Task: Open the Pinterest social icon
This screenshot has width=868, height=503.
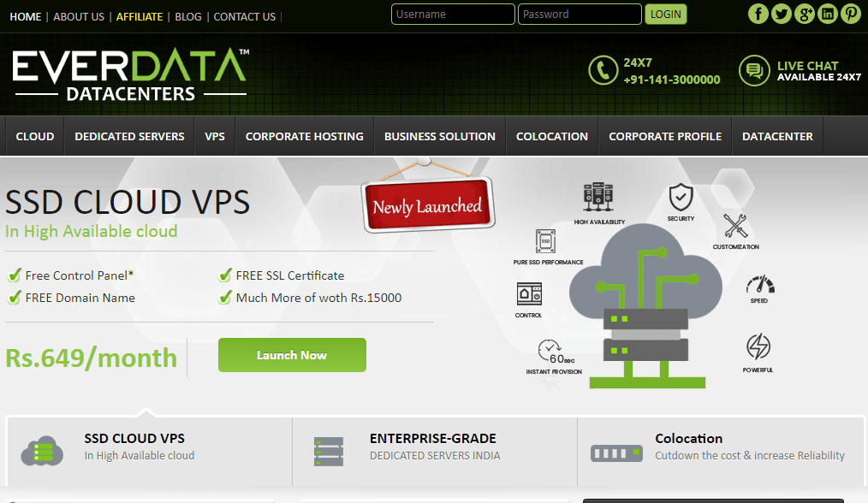Action: 851,14
